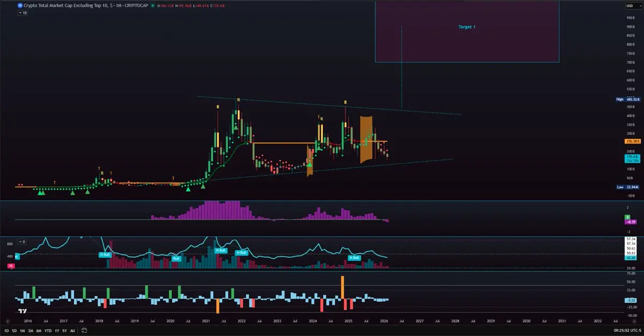Click the Low 33.94M price label
The image size is (644, 336).
(627, 187)
